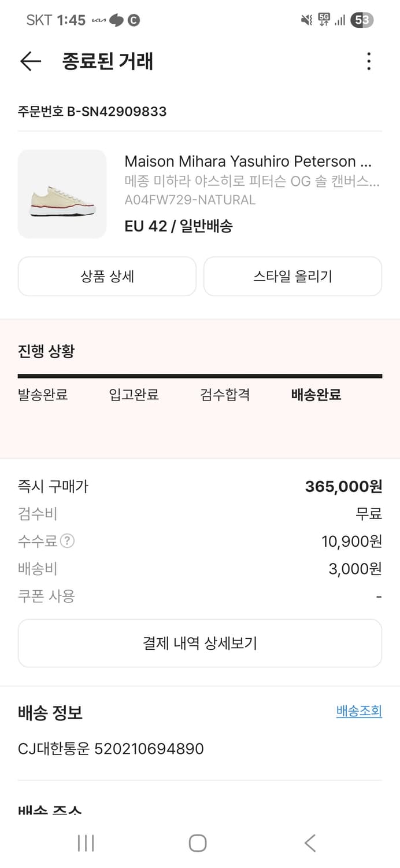
Task: Tap the 상품 상세 button
Action: [106, 276]
